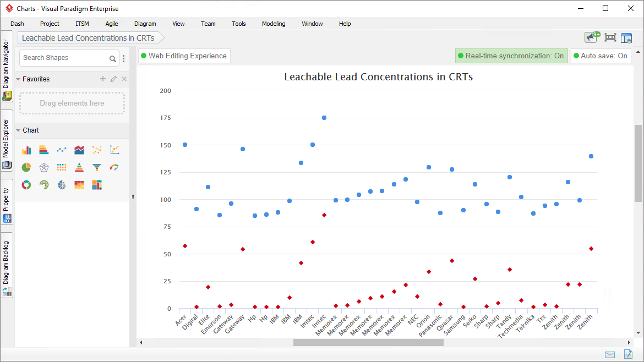
Task: Toggle the panel layout icon
Action: (626, 38)
